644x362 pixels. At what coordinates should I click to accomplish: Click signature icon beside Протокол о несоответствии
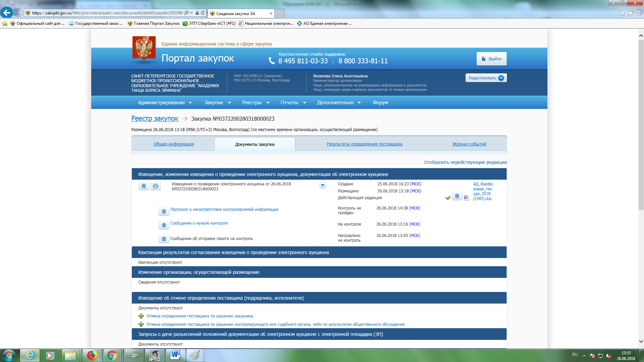[x=164, y=211]
